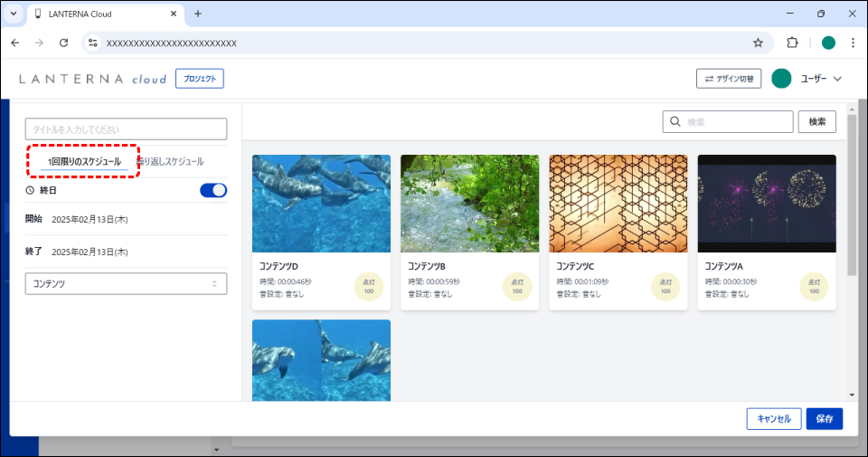Open the browser extensions puzzle icon
Viewport: 868px width, 457px height.
pyautogui.click(x=793, y=43)
